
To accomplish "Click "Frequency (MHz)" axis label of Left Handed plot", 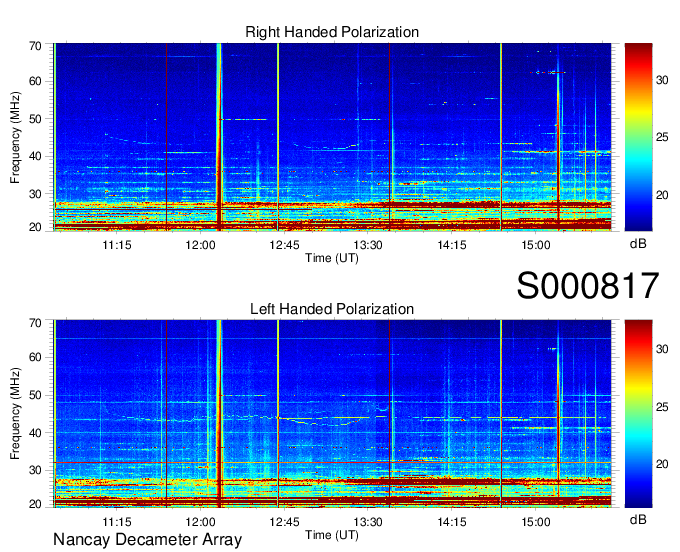I will point(15,414).
